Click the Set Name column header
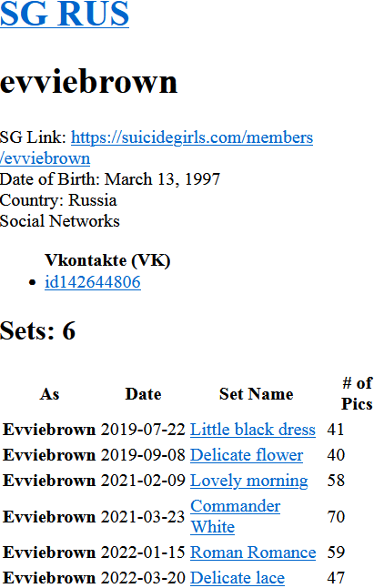374x588 pixels. tap(257, 394)
